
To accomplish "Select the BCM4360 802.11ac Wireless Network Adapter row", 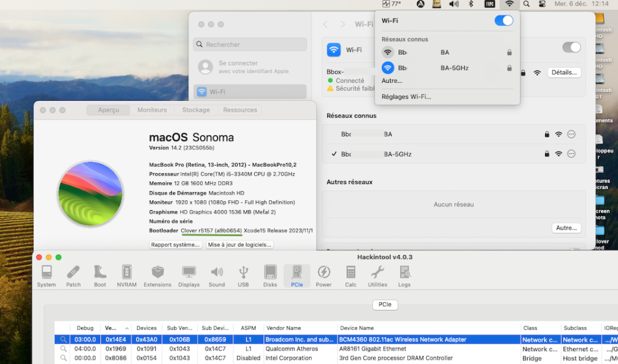I will click(x=336, y=339).
